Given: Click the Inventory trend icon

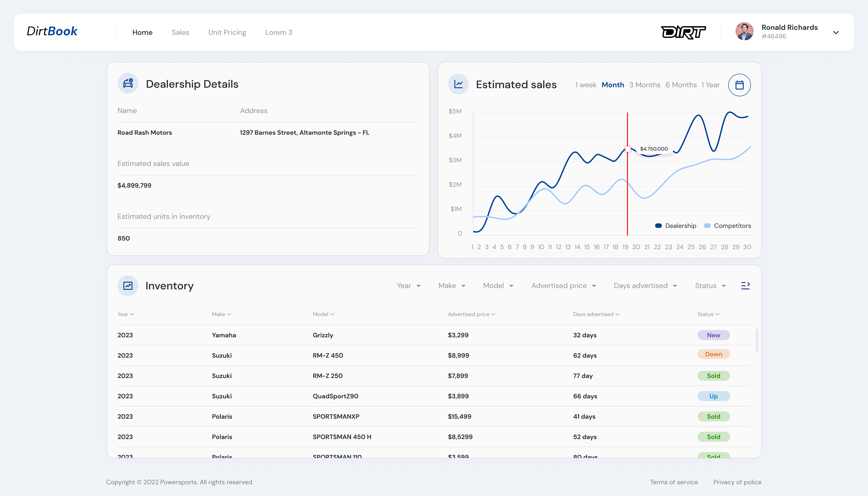Looking at the screenshot, I should pyautogui.click(x=128, y=286).
